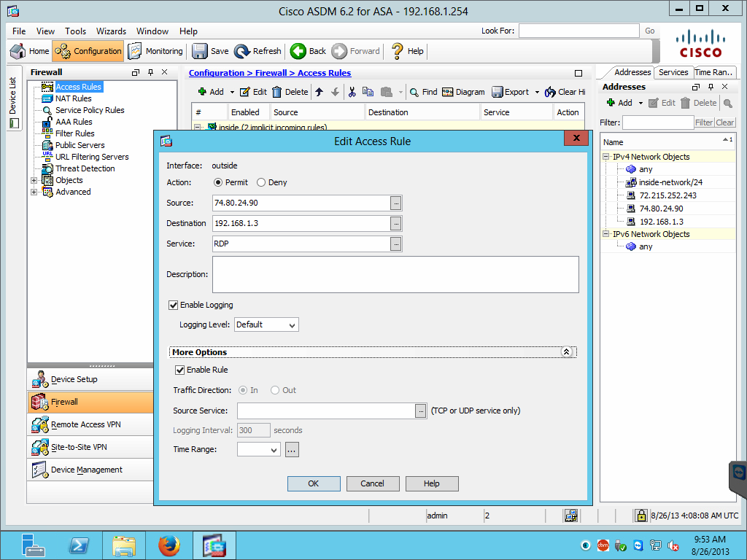The width and height of the screenshot is (747, 560).
Task: Click in the Description text area
Action: click(395, 275)
